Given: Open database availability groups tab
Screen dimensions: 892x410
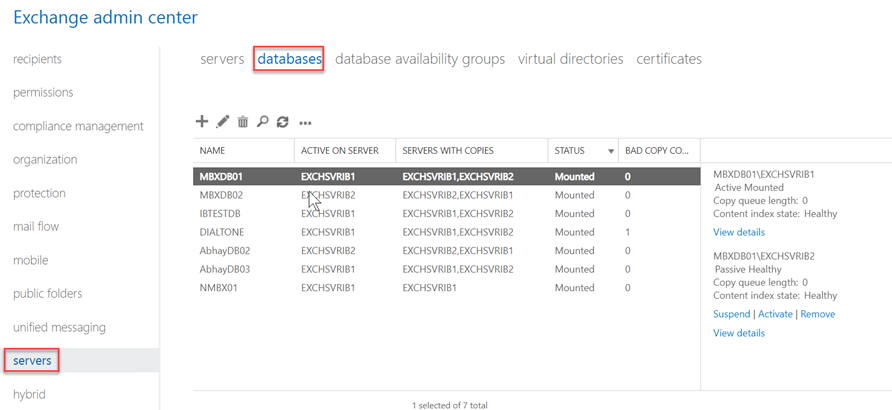Looking at the screenshot, I should click(x=420, y=59).
